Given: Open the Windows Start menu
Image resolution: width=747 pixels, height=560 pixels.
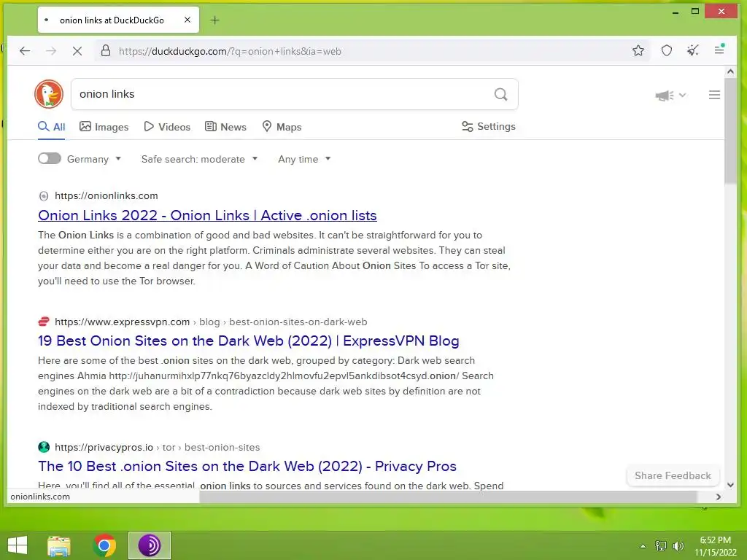Looking at the screenshot, I should (18, 545).
